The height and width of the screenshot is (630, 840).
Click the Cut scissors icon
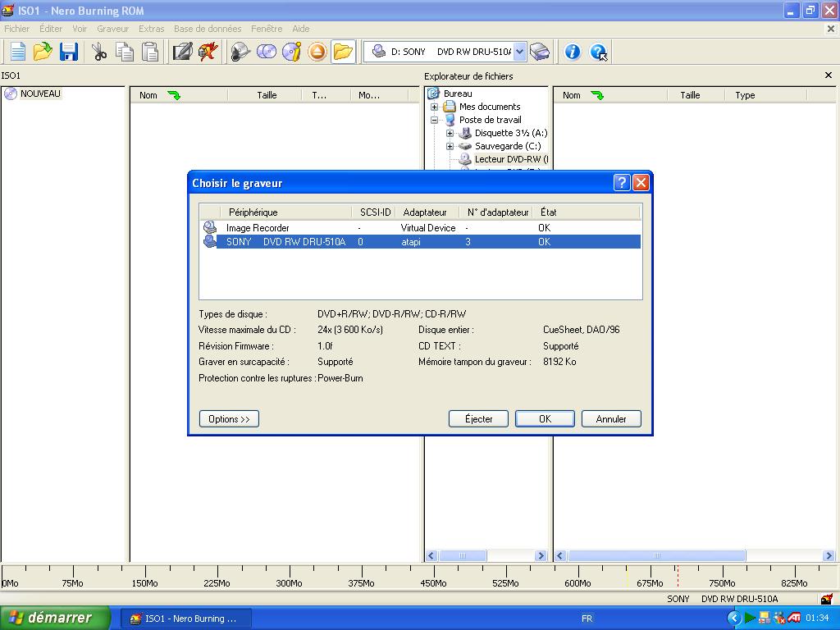pos(99,52)
